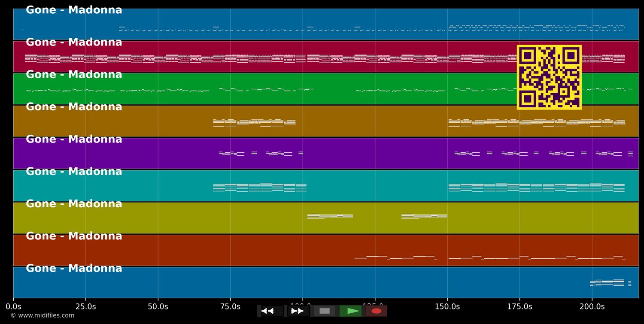644x324 pixels.
Task: Hit the red record button
Action: pos(377,311)
